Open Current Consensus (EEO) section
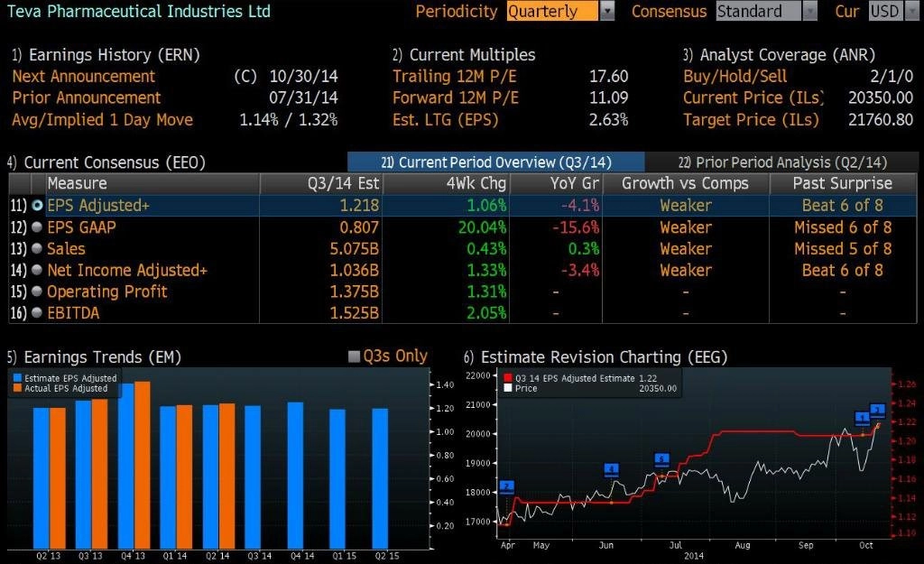This screenshot has width=924, height=564. point(106,162)
